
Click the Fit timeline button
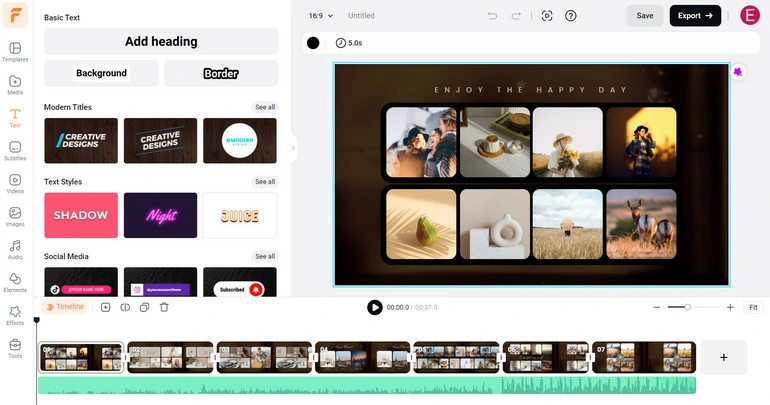pos(753,307)
